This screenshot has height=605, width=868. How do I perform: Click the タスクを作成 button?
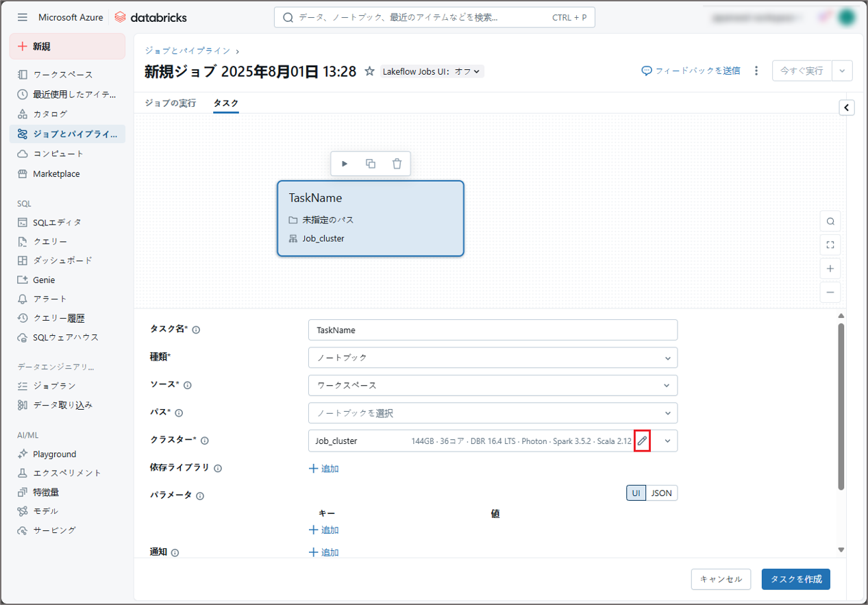[795, 579]
